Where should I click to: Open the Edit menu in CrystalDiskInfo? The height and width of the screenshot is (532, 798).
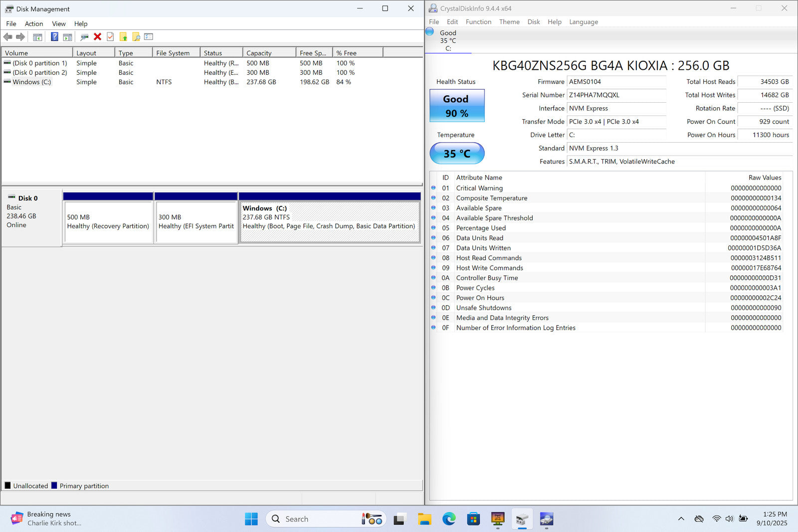click(452, 22)
